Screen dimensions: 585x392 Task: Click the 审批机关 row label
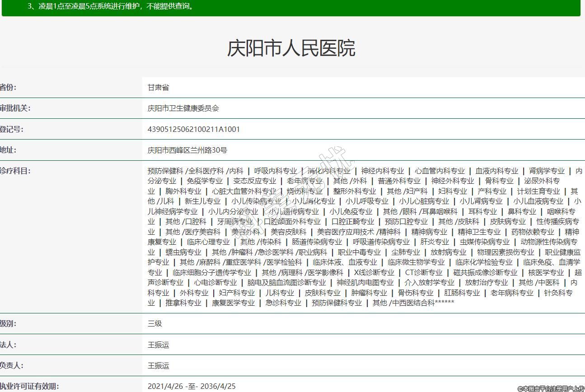pos(15,108)
